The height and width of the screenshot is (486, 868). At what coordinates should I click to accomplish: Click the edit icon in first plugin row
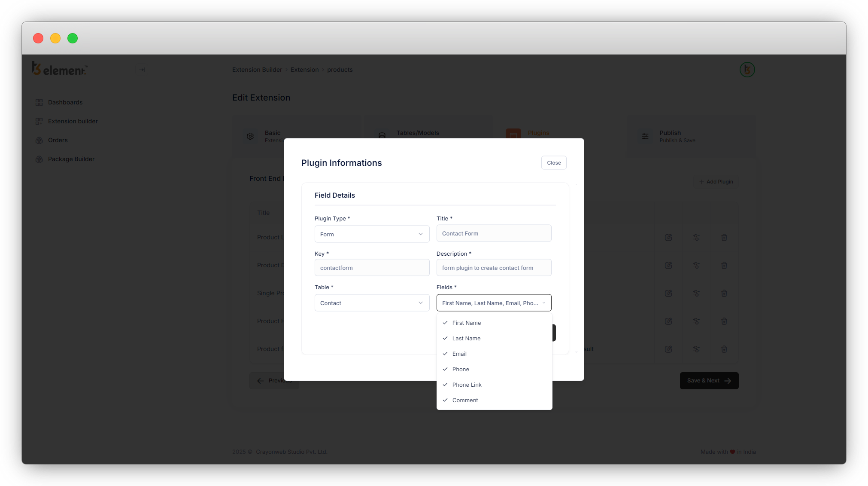pyautogui.click(x=668, y=237)
